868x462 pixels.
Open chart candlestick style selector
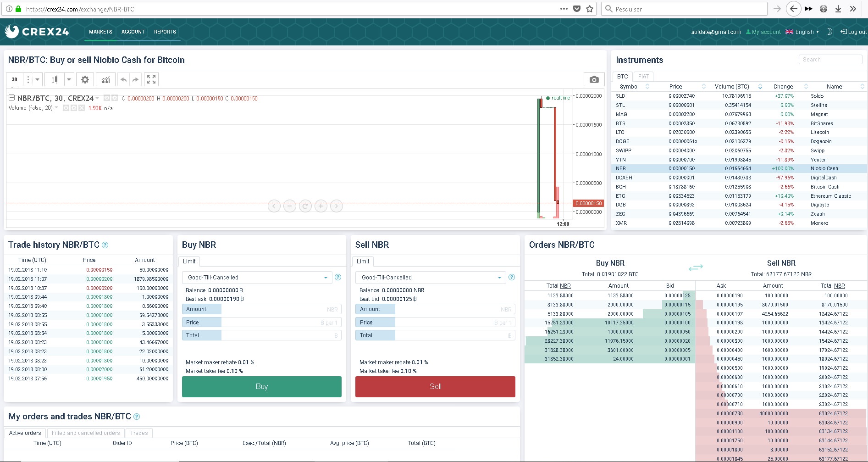coord(55,79)
